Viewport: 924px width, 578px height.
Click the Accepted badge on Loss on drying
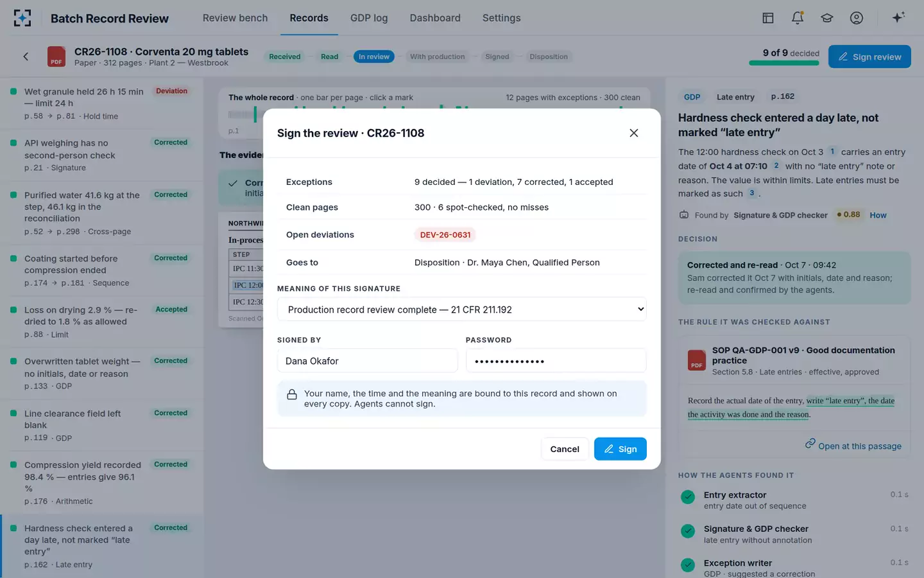point(171,310)
